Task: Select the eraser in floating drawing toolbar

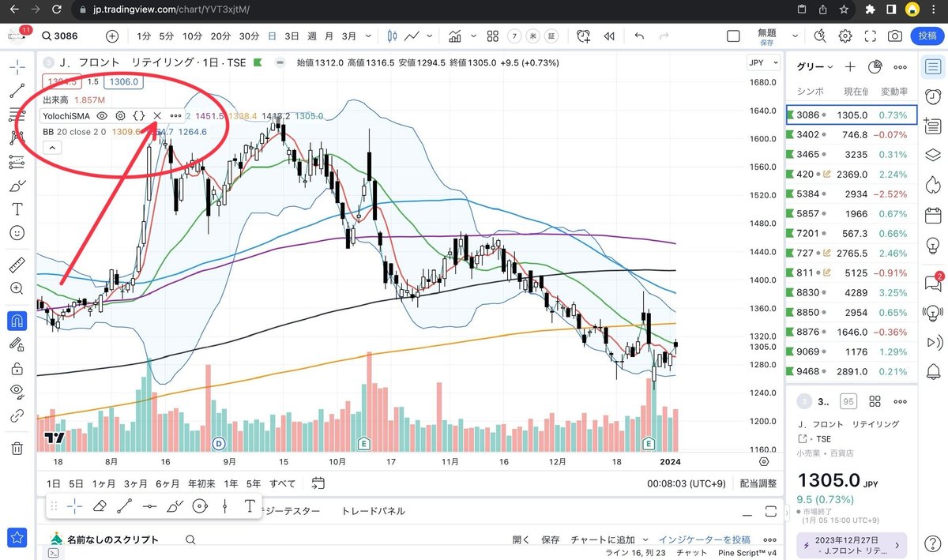Action: [100, 506]
